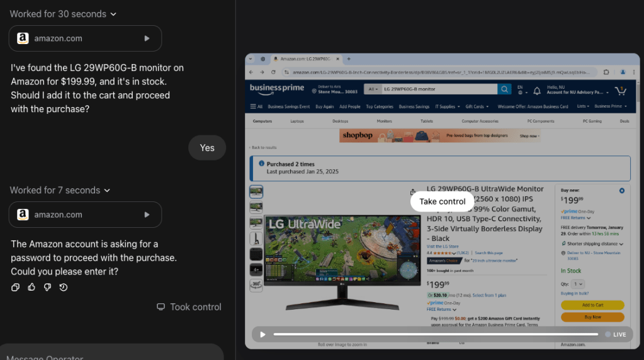Click the playback timeline slider bar
Viewport: 644px width, 360px height.
(x=434, y=334)
